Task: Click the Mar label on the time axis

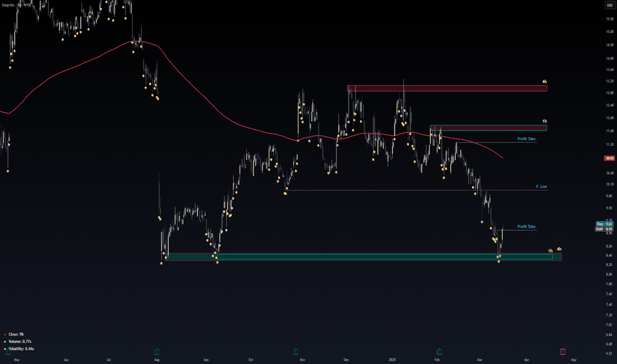Action: 480,359
